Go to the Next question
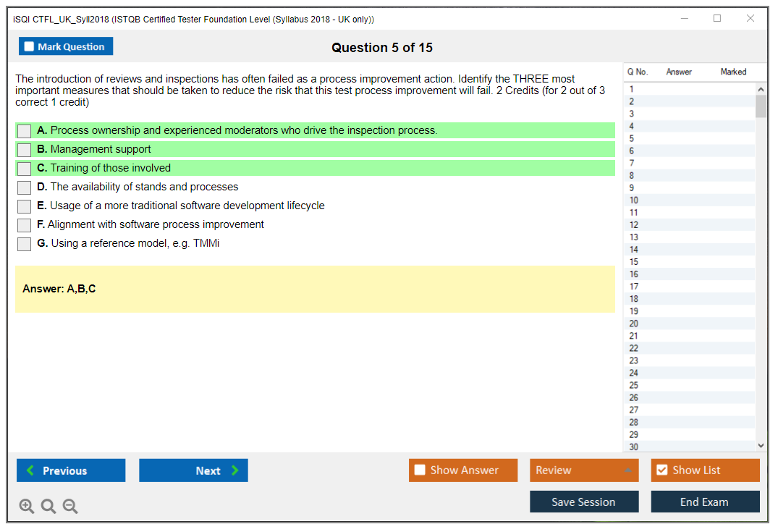This screenshot has width=778, height=532. click(193, 470)
